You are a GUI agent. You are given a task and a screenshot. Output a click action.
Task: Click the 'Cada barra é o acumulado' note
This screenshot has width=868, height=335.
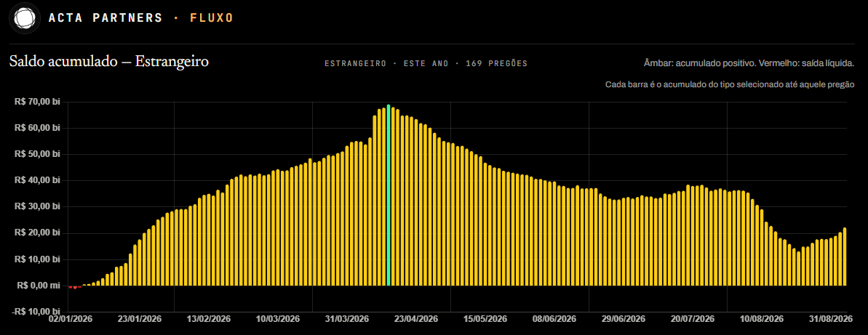tap(730, 84)
